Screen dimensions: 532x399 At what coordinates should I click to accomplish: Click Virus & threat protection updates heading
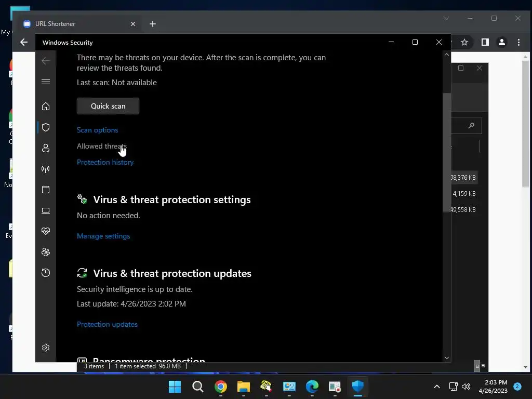[172, 273]
